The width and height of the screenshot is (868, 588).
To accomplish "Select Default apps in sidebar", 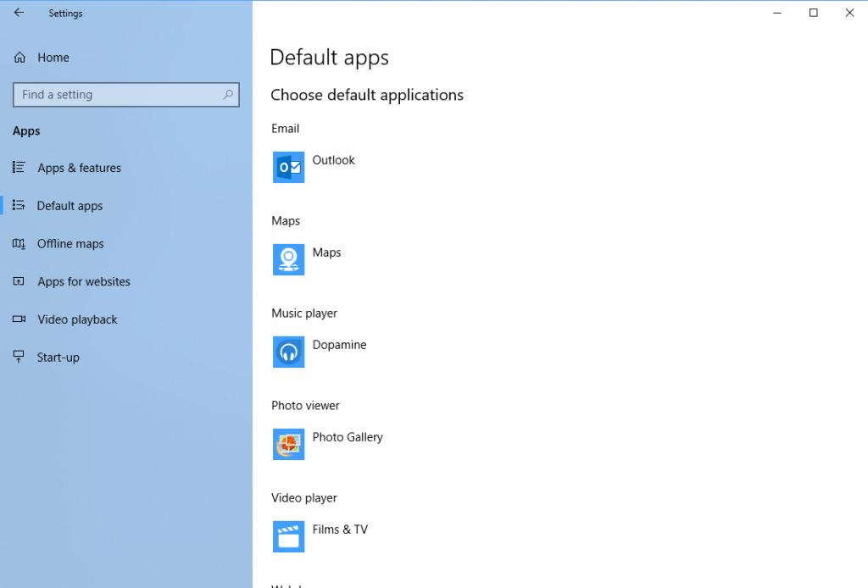I will pos(70,206).
